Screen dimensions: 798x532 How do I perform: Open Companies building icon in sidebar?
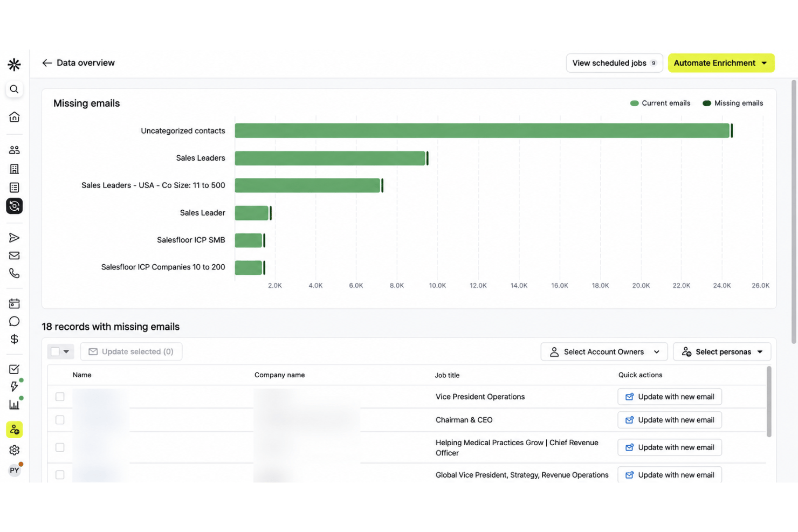14,169
